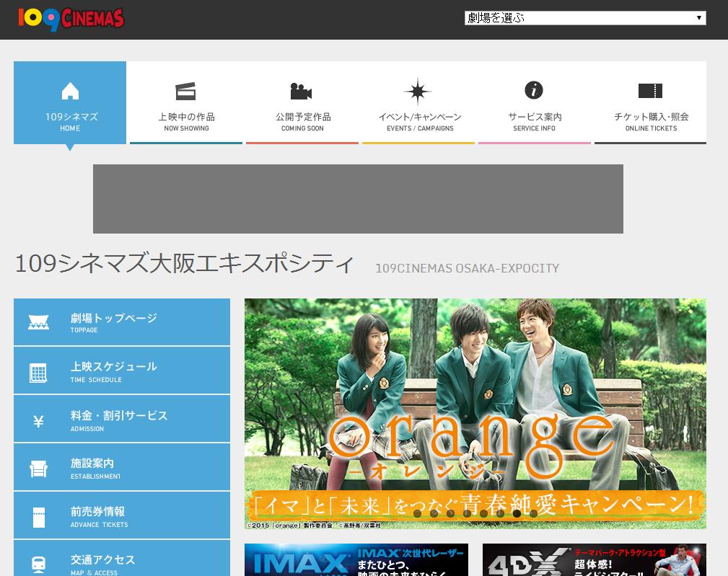The height and width of the screenshot is (576, 728).
Task: Open the イベント/キャンペーン EVENTS tab
Action: click(x=418, y=102)
